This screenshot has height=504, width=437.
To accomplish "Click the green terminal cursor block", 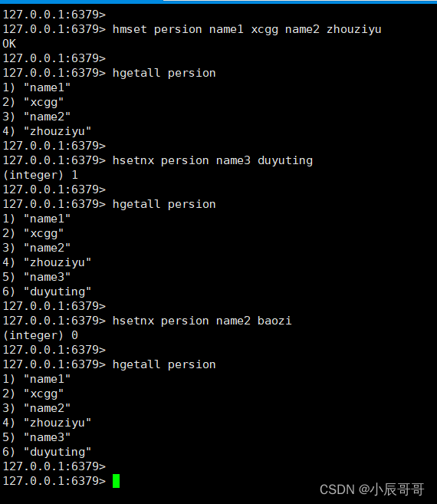I will 116,481.
